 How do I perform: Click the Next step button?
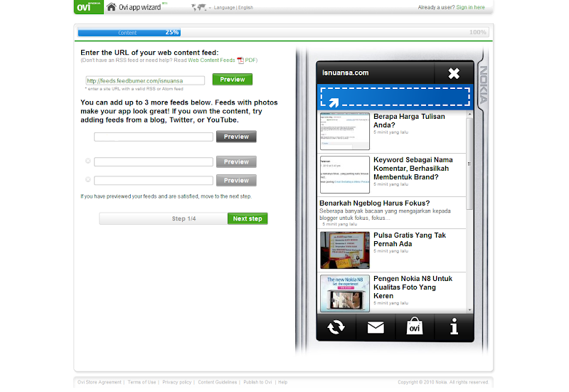point(248,218)
